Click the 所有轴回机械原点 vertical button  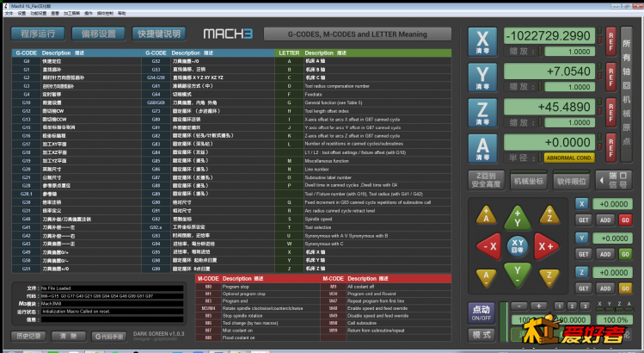(x=626, y=94)
